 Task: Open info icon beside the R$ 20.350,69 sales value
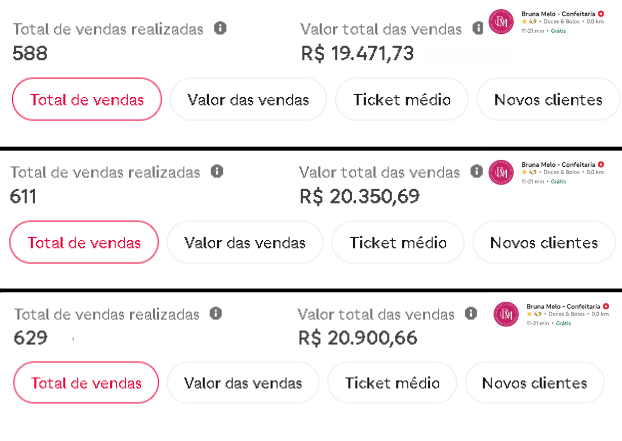coord(476,171)
